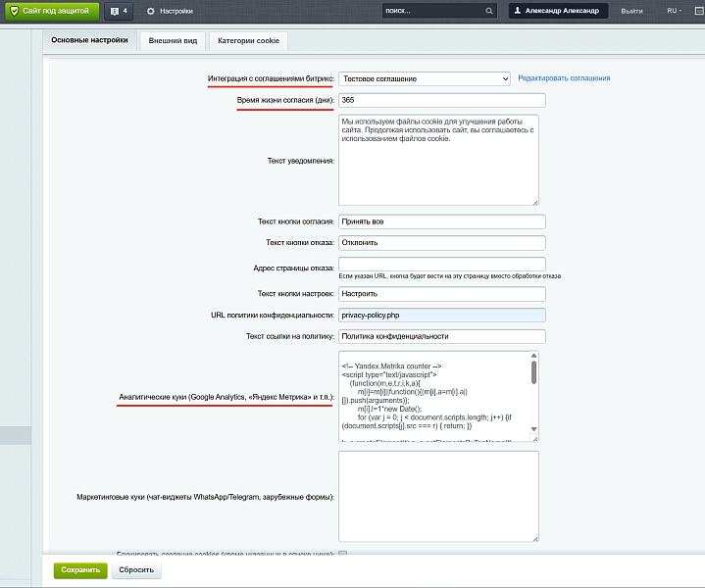
Task: Click the privacy-policy.php URL field
Action: tap(442, 316)
